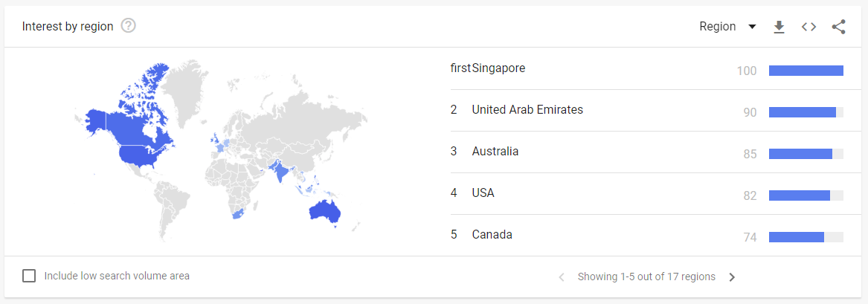Screen dimensions: 868x304
Task: Download the region data as CSV
Action: [779, 27]
